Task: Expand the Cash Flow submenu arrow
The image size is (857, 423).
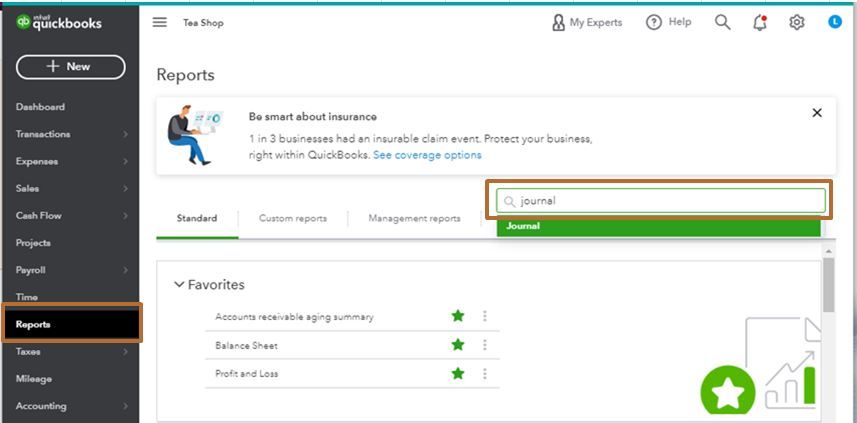Action: (x=125, y=216)
